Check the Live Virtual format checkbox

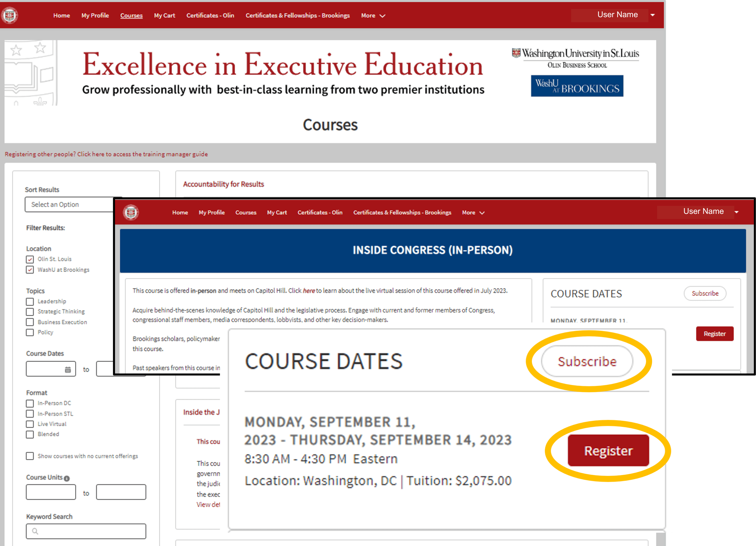coord(30,424)
